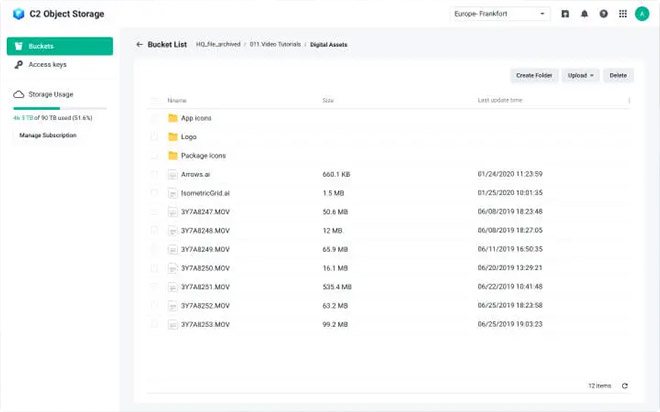The height and width of the screenshot is (412, 660).
Task: Tick the checkbox for Arrows.ai
Action: [155, 174]
